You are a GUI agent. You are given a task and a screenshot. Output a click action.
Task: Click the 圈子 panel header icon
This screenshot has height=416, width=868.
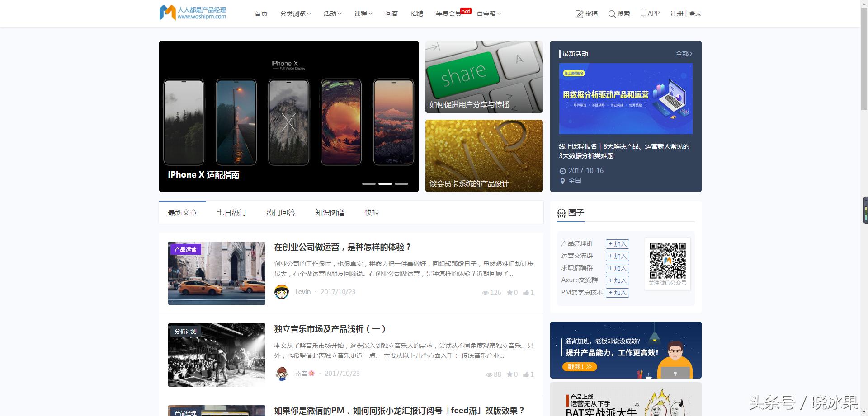(561, 212)
